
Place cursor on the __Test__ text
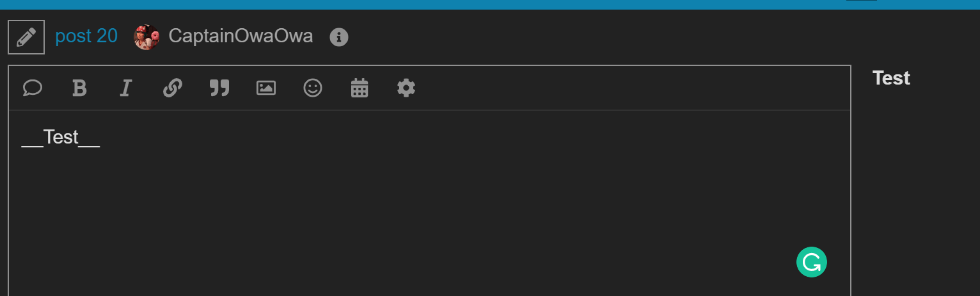click(x=61, y=137)
